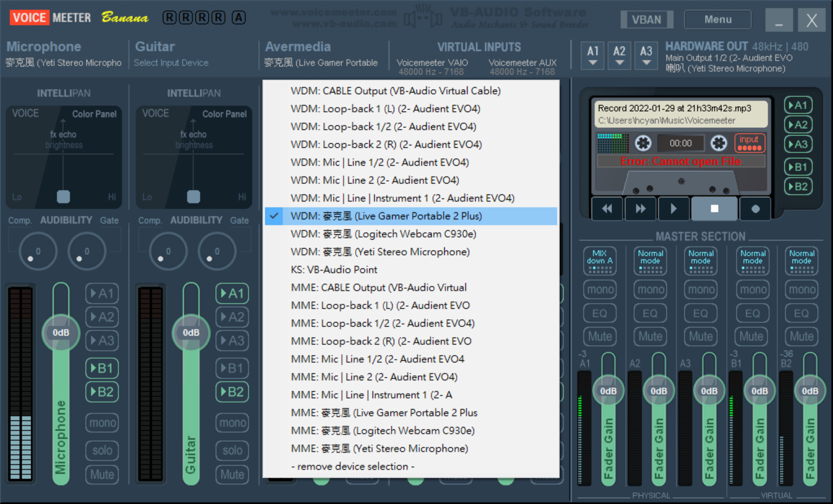Minimize the Voicemeeter window
The image size is (833, 504).
click(x=779, y=20)
